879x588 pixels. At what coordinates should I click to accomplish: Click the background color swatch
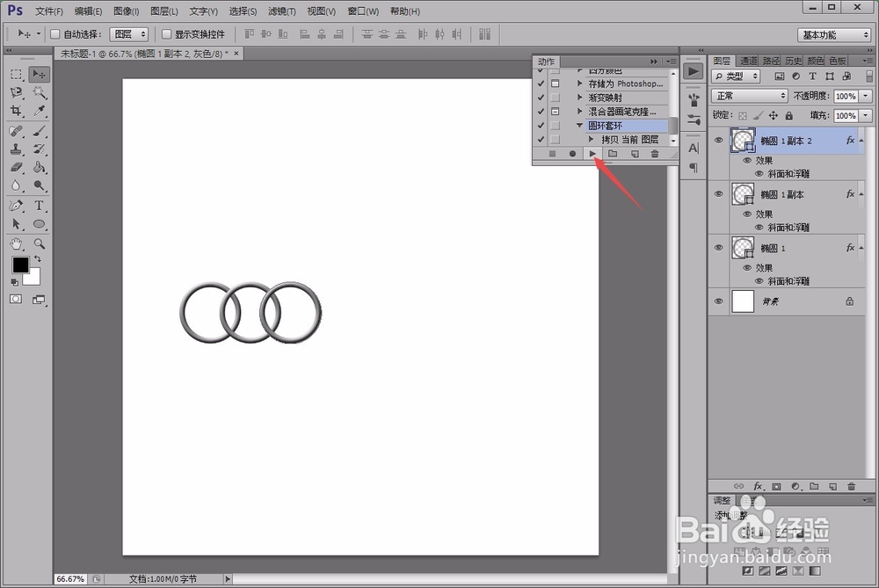[33, 279]
